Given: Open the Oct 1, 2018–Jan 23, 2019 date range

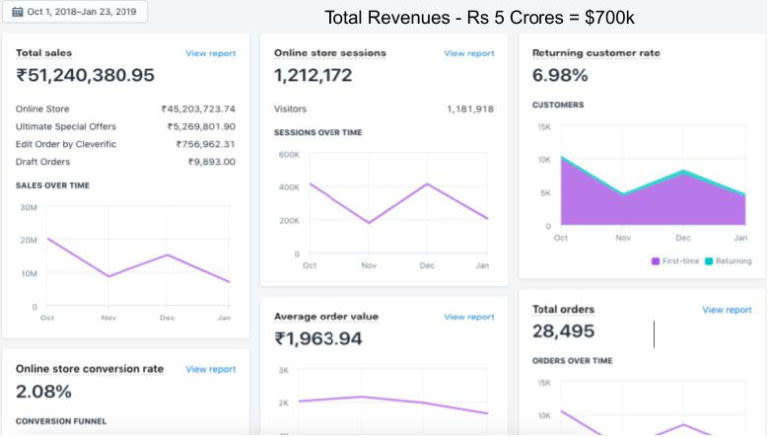Looking at the screenshot, I should [75, 12].
